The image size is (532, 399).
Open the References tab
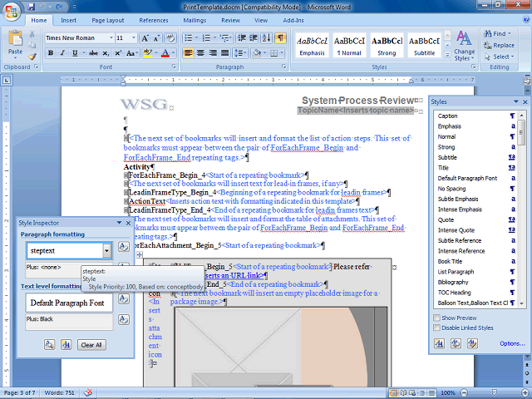click(154, 20)
